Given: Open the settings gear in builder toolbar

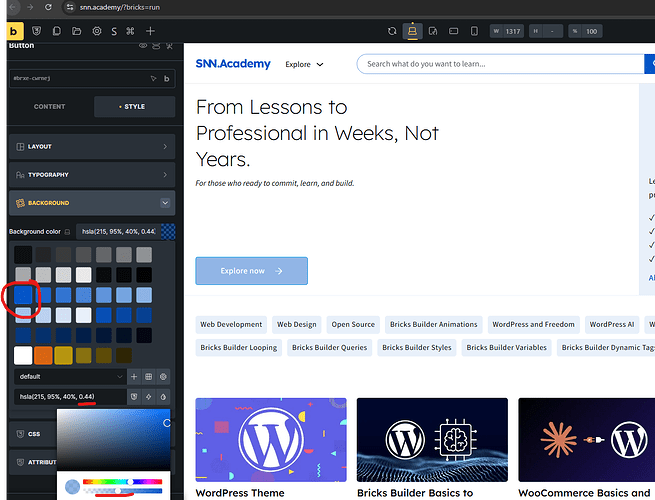Looking at the screenshot, I should [95, 32].
